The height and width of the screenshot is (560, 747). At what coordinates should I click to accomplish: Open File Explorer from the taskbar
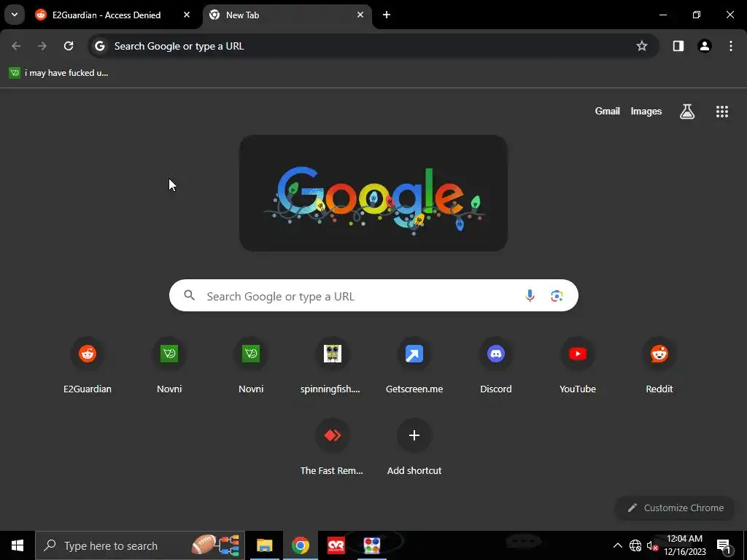264,545
